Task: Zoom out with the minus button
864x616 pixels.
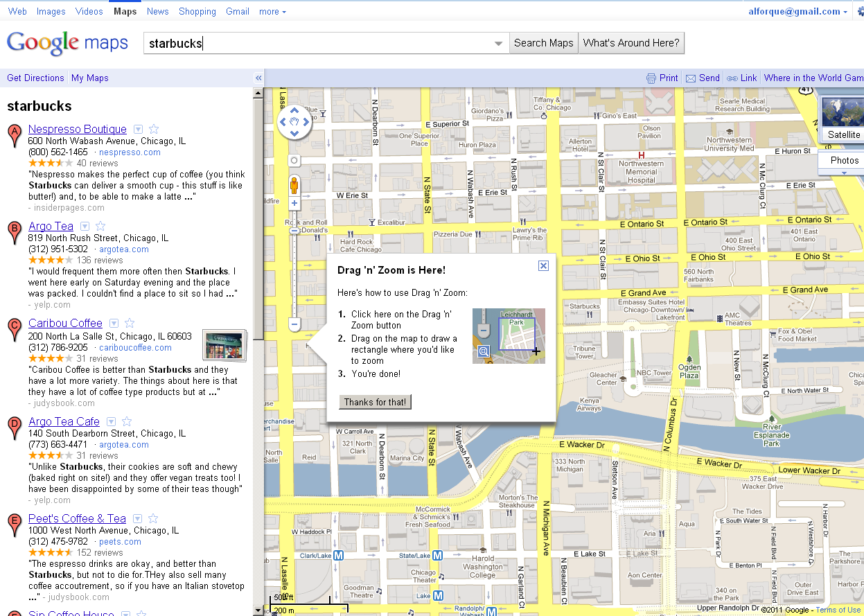Action: (x=294, y=324)
